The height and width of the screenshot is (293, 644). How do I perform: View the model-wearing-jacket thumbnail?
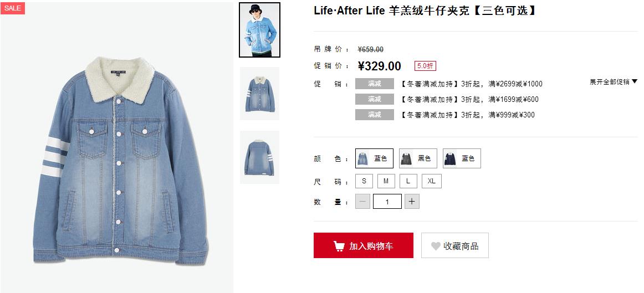point(259,30)
